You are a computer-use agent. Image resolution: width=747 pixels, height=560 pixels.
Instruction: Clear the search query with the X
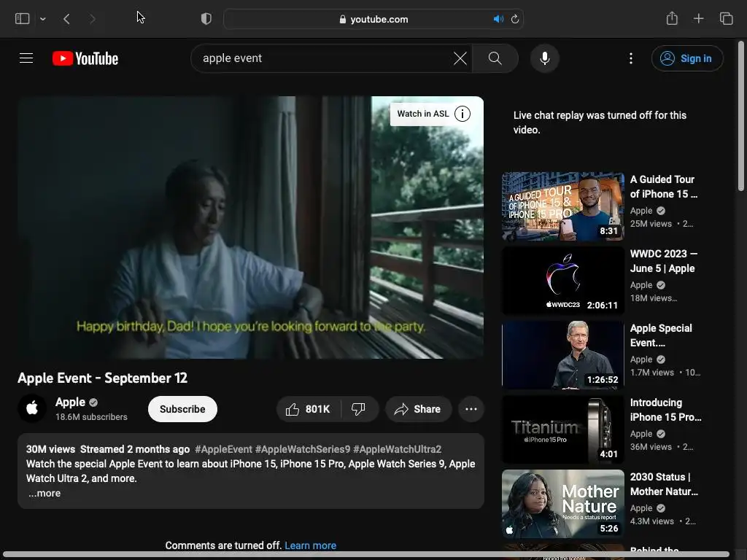(x=460, y=58)
